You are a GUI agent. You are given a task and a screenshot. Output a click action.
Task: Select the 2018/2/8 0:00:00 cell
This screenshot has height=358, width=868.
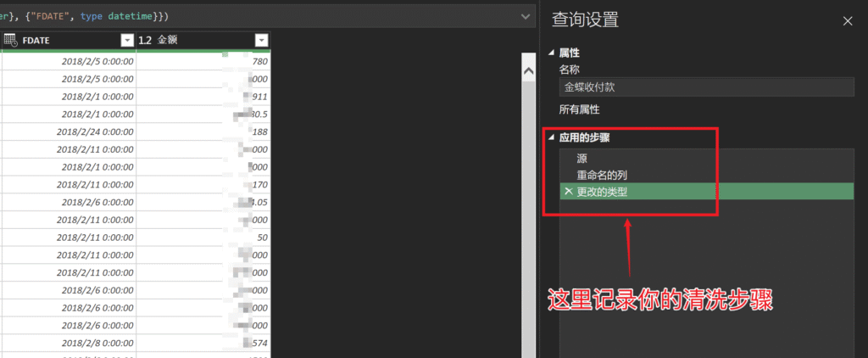[x=69, y=343]
